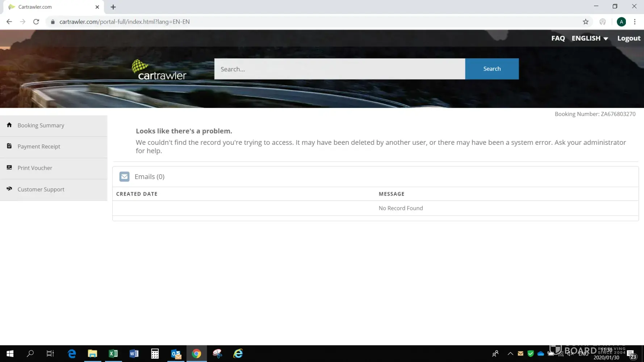Open Excel from the taskbar
The width and height of the screenshot is (644, 362).
[x=113, y=354]
